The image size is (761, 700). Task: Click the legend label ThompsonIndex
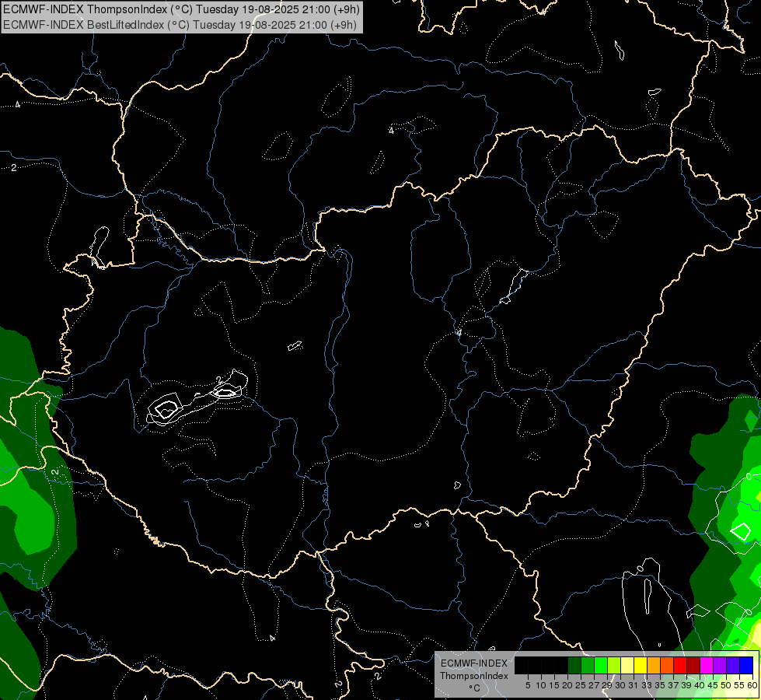(x=474, y=676)
